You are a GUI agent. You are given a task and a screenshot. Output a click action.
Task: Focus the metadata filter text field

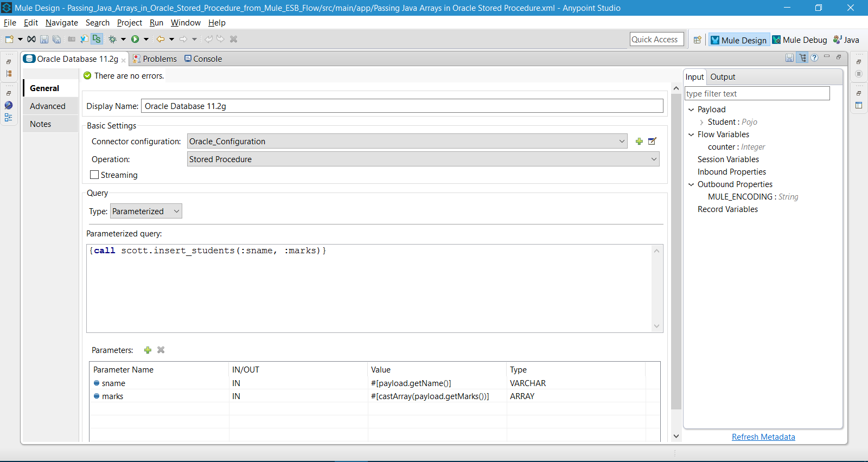click(757, 94)
